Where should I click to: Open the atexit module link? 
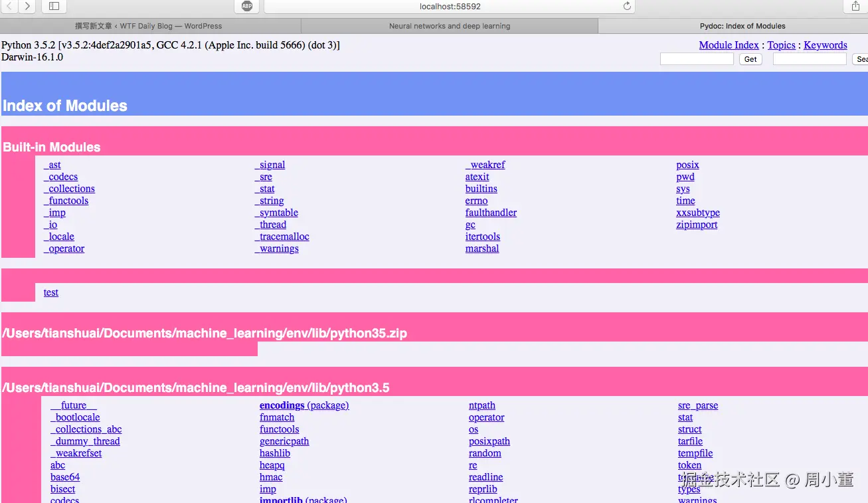tap(477, 177)
